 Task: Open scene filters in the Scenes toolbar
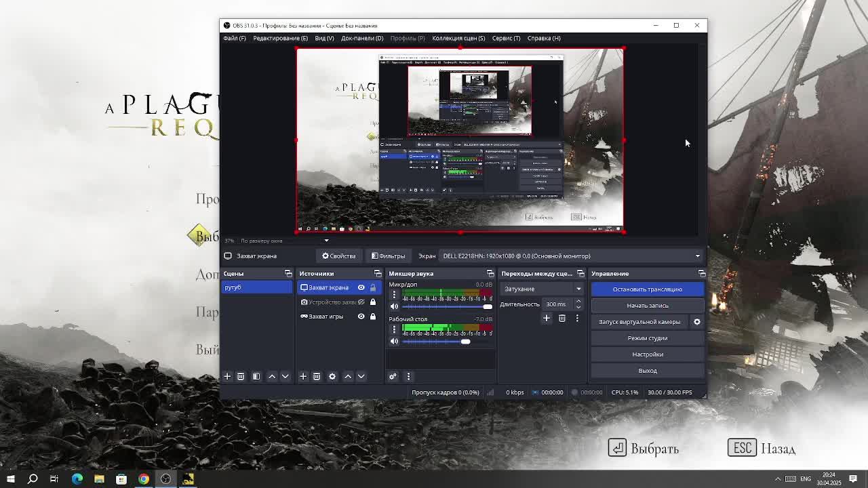coord(256,376)
